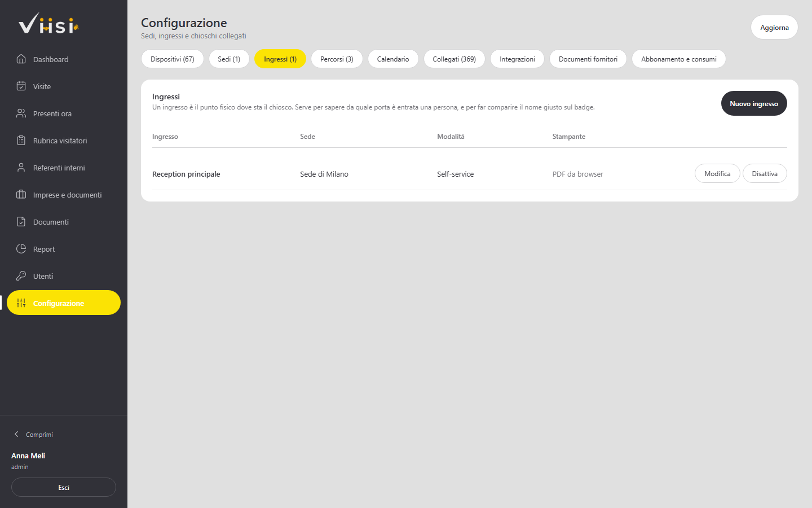This screenshot has width=812, height=508.
Task: Show the Collegati (369) tab
Action: point(454,59)
